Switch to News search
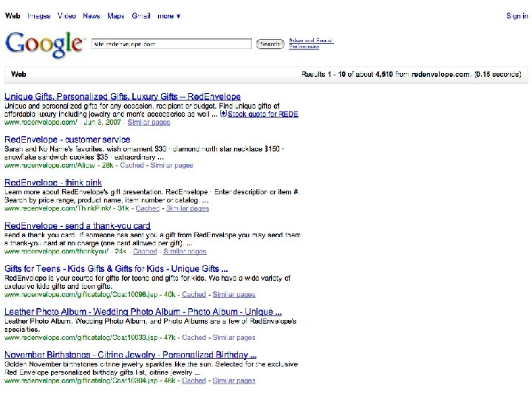Image resolution: width=532 pixels, height=399 pixels. [92, 16]
